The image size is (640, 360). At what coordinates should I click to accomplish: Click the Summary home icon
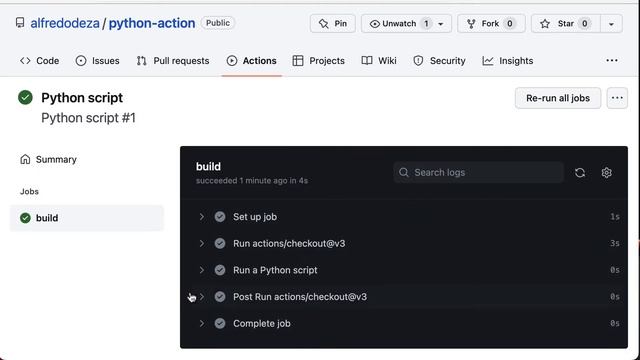click(x=25, y=159)
